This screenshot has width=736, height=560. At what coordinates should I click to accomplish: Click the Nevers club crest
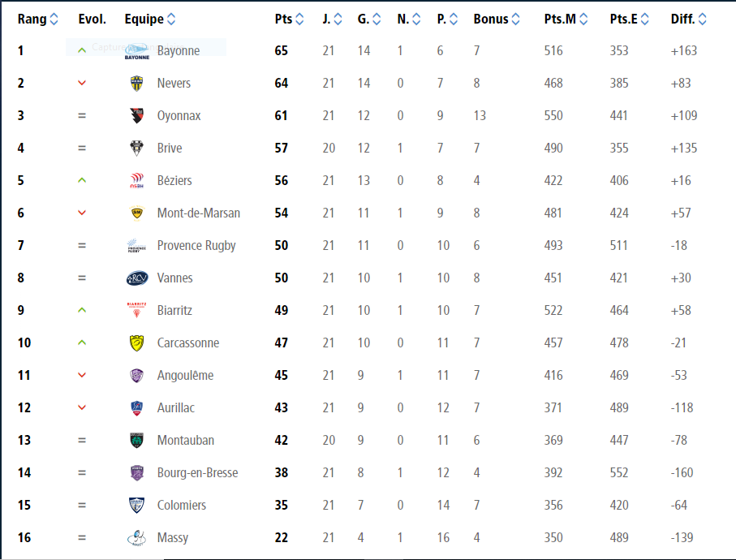pos(136,83)
